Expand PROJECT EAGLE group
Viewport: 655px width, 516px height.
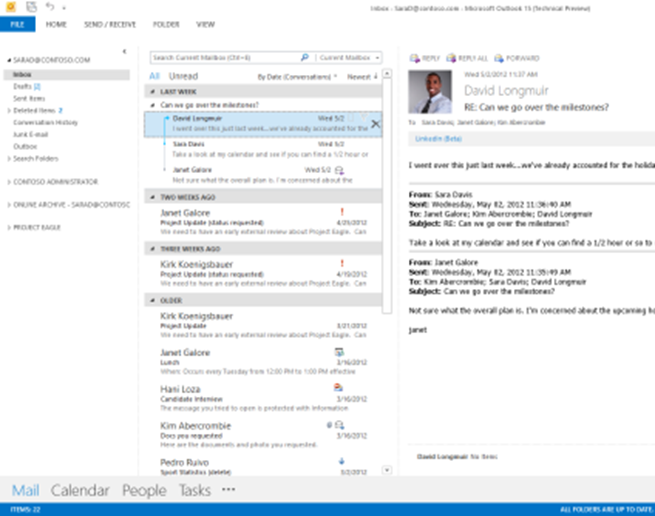click(x=9, y=227)
